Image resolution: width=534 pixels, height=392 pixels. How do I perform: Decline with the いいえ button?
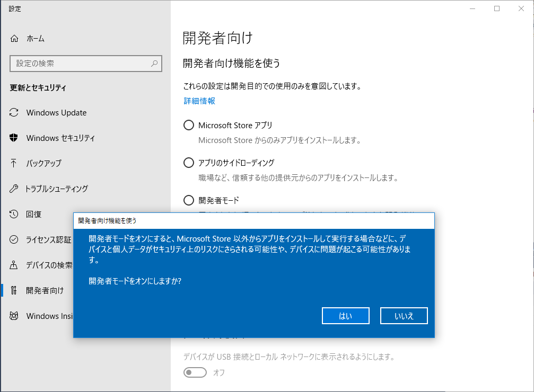(x=404, y=316)
